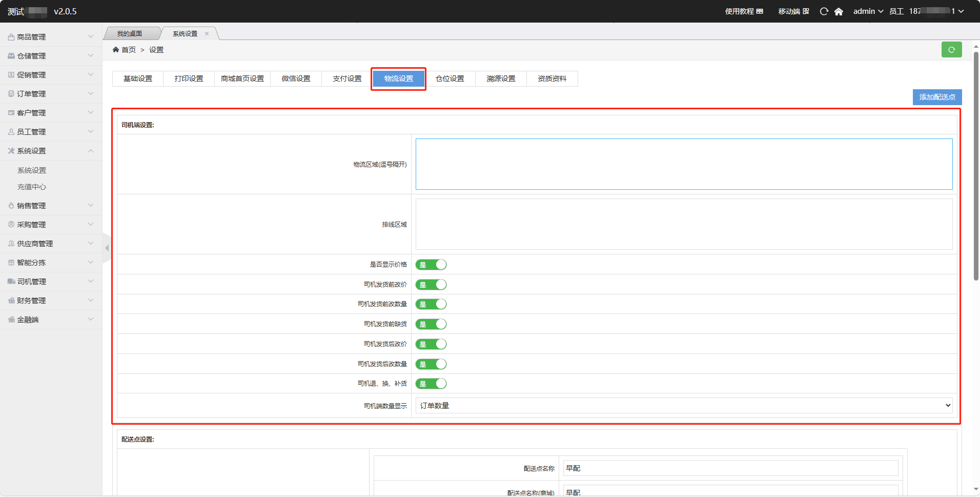Open the 移动端 QR code icon
Viewport: 980px width, 497px height.
tap(806, 11)
